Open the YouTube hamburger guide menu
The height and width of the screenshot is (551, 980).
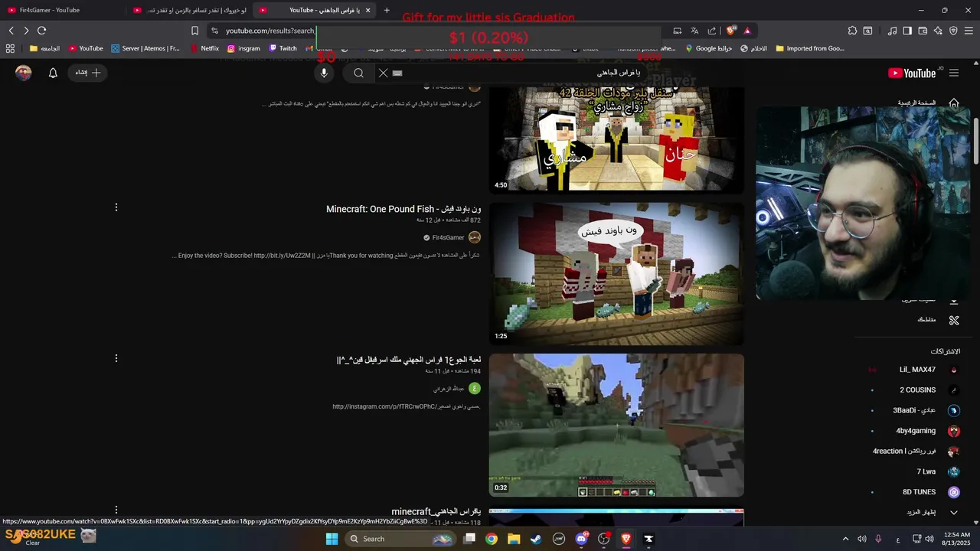coord(954,73)
